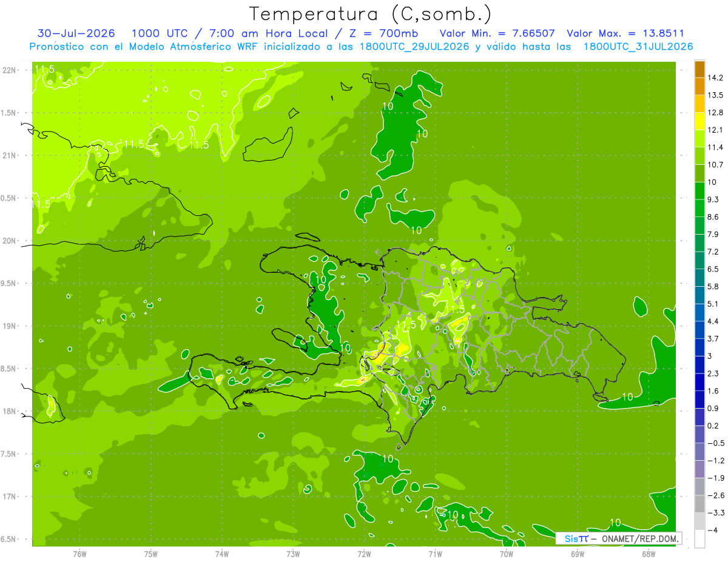The image size is (728, 562).
Task: Click the "1000 UTC" time text
Action: [159, 33]
